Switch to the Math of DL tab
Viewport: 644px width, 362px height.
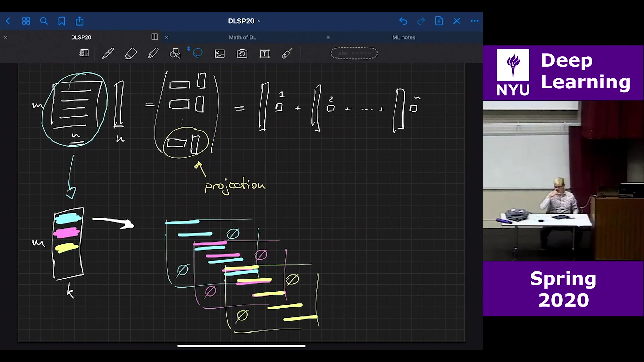click(x=242, y=37)
